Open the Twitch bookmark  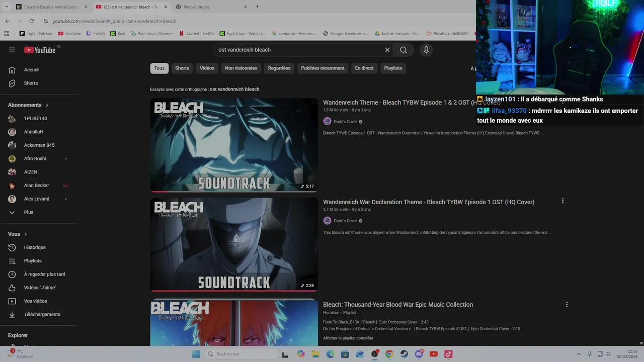point(96,34)
